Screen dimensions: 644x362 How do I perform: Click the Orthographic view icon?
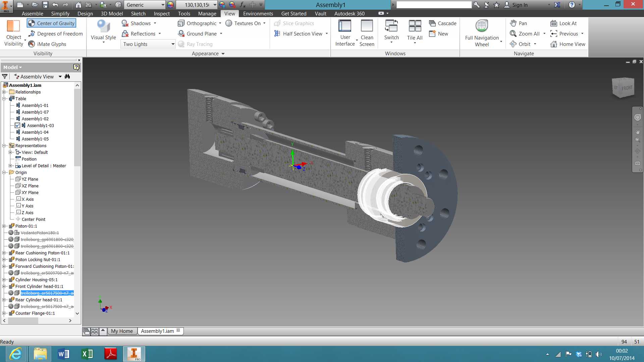pyautogui.click(x=181, y=23)
